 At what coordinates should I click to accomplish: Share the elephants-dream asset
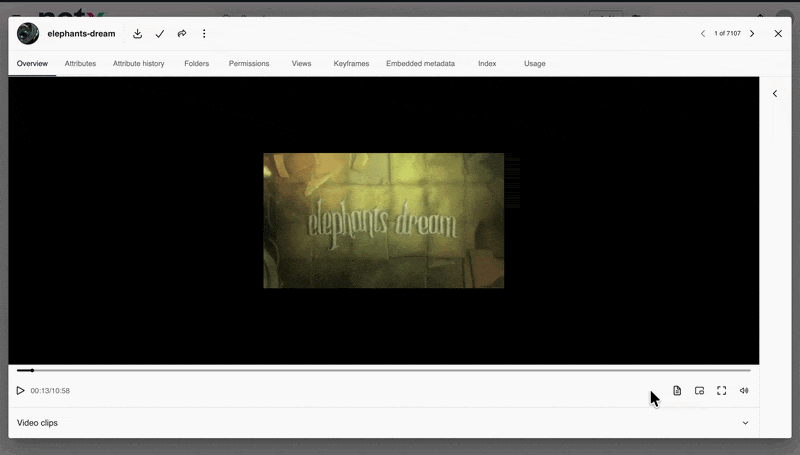pos(182,34)
